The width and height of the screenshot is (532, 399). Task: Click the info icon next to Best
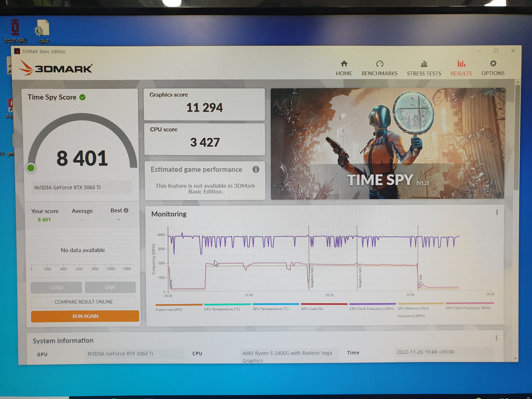click(x=126, y=210)
